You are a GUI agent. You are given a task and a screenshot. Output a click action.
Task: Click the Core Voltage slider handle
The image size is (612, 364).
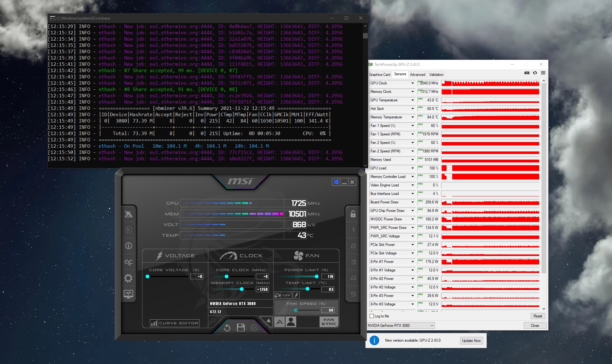click(x=147, y=276)
